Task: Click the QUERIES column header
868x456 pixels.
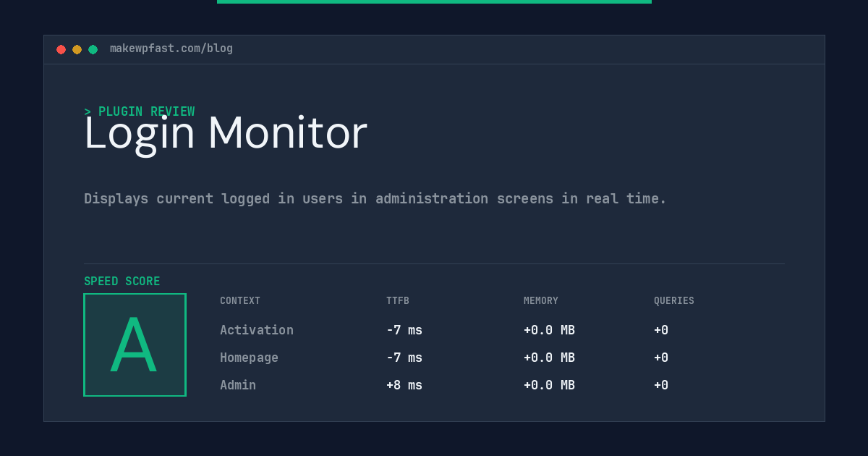Action: pos(674,301)
